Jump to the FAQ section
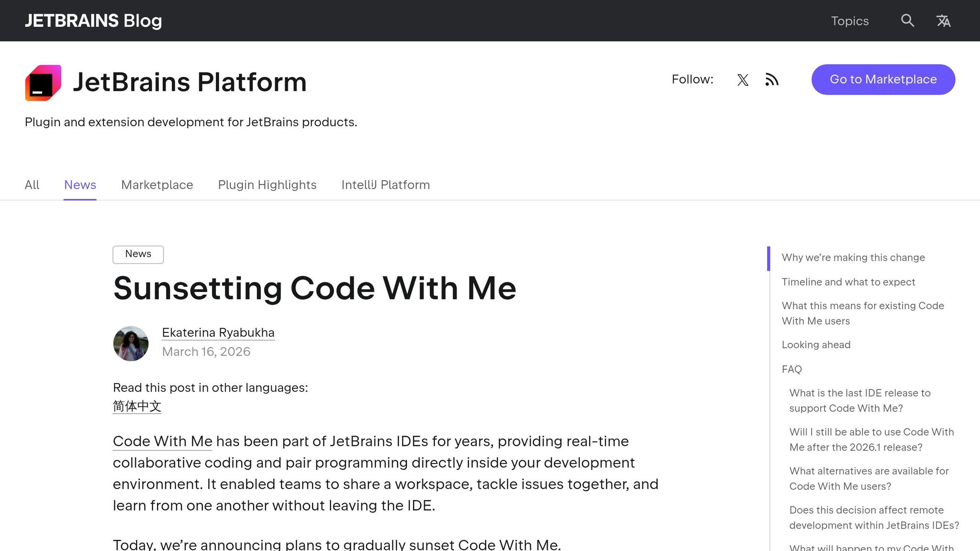The height and width of the screenshot is (551, 980). (x=791, y=369)
